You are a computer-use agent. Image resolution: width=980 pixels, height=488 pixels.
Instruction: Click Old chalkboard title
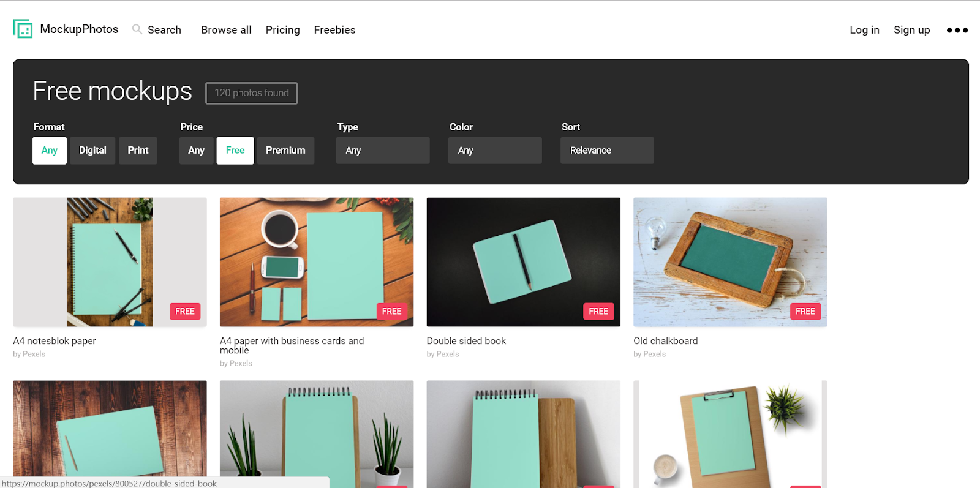666,341
